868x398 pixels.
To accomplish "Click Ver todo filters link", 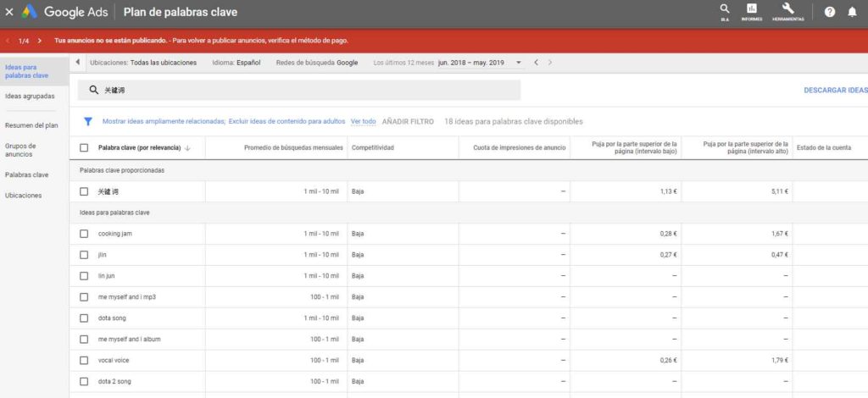I will [363, 122].
